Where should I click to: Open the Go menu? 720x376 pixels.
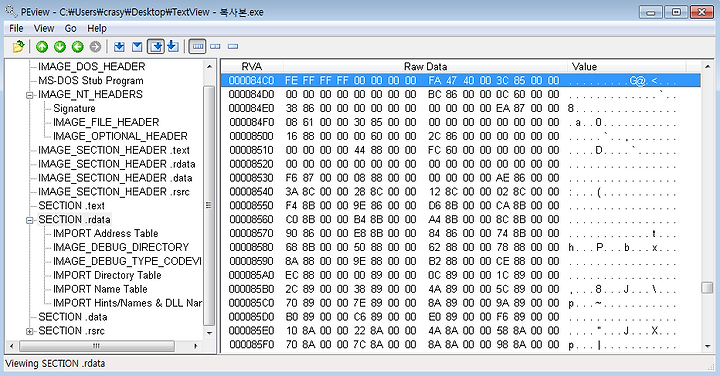70,28
